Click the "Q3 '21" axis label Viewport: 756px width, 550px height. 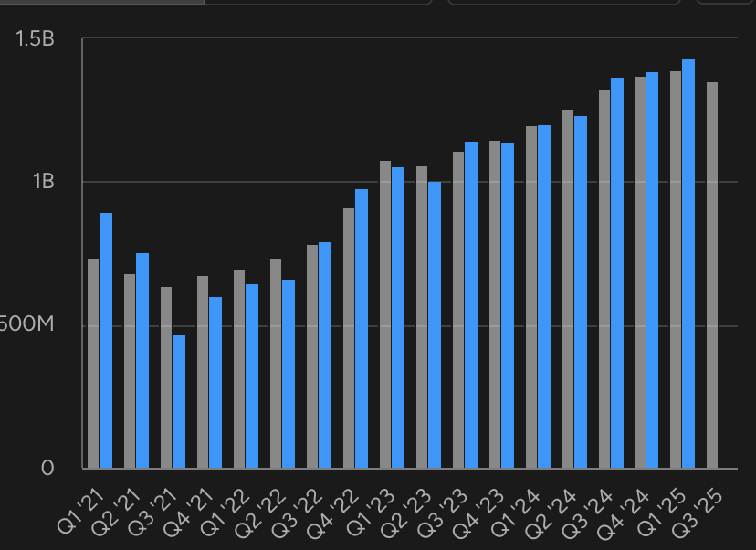click(x=152, y=513)
